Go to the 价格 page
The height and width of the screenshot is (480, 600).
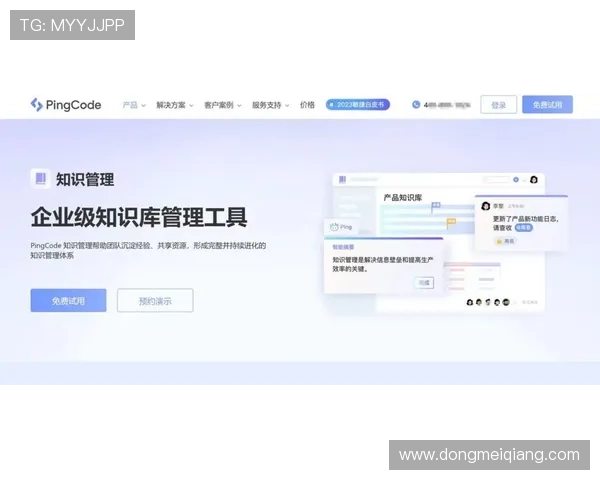307,105
